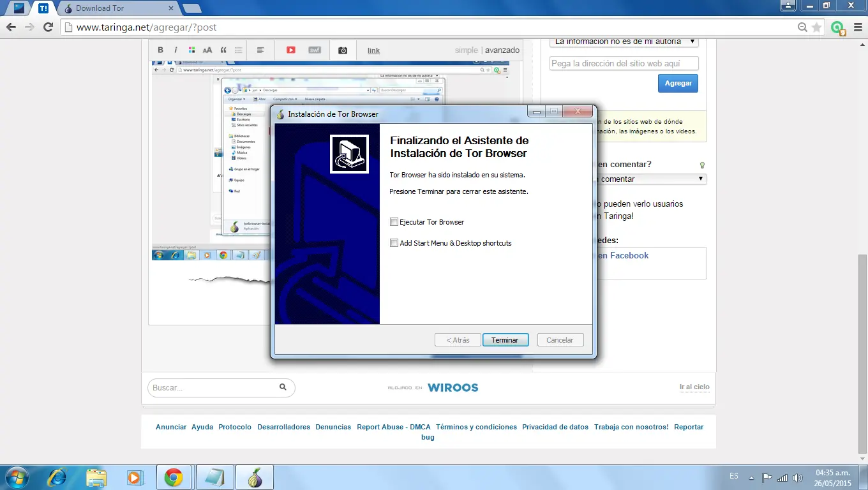Bookmark this page with the star icon

pyautogui.click(x=817, y=27)
